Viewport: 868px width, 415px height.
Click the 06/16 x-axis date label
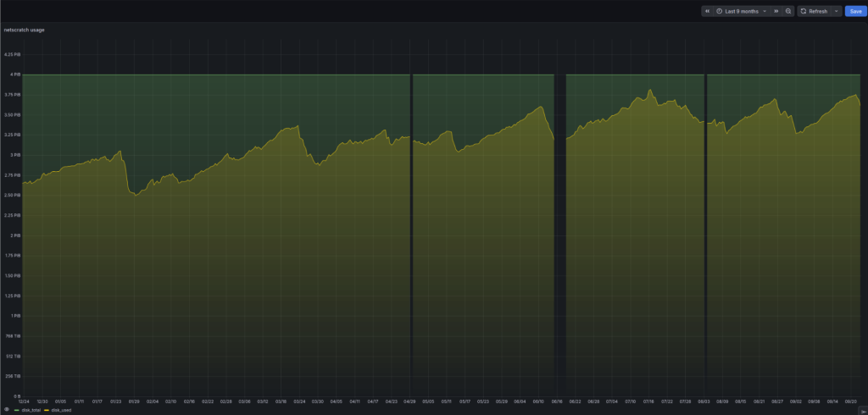(557, 401)
